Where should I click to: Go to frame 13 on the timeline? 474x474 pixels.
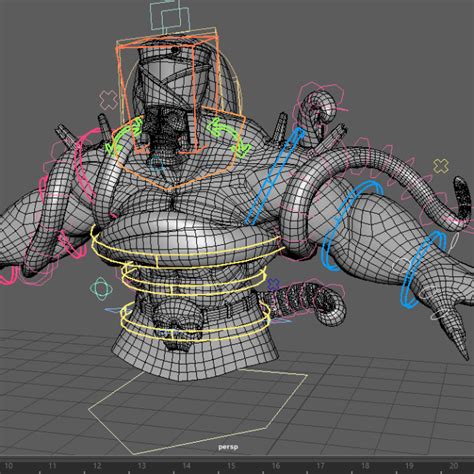pos(142,466)
